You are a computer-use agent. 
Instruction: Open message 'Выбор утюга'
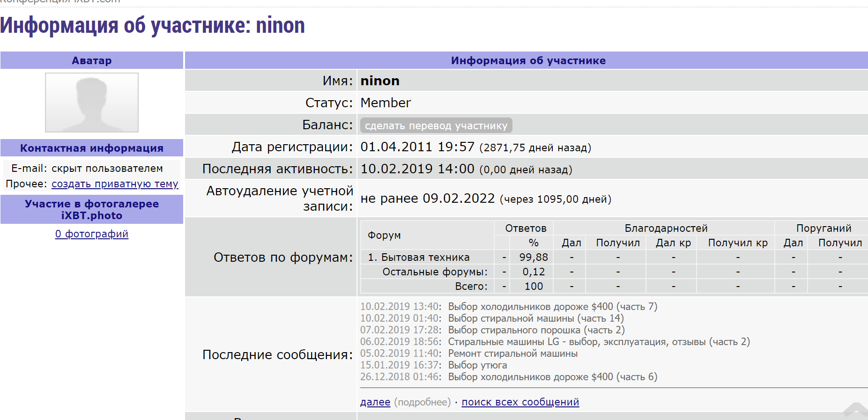point(478,365)
